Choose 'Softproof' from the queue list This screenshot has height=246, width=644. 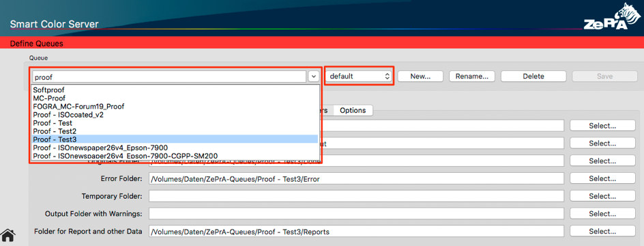coord(175,90)
